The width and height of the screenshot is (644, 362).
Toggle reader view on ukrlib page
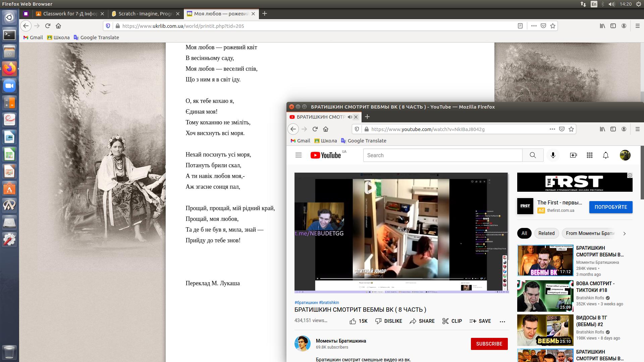click(520, 26)
